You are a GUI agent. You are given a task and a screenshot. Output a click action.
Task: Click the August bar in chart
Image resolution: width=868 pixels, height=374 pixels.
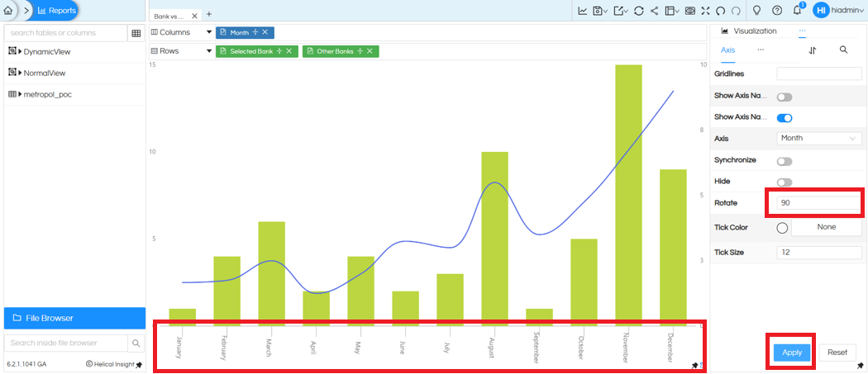[494, 239]
